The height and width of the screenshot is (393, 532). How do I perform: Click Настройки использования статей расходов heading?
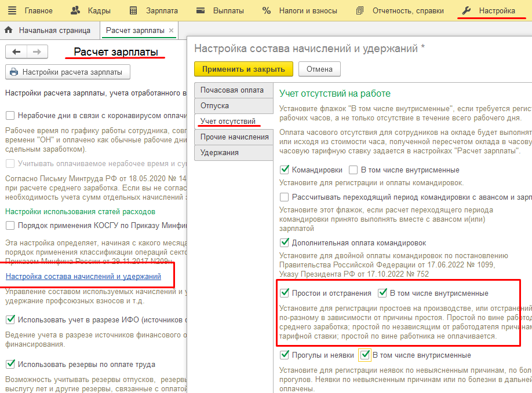pyautogui.click(x=81, y=212)
